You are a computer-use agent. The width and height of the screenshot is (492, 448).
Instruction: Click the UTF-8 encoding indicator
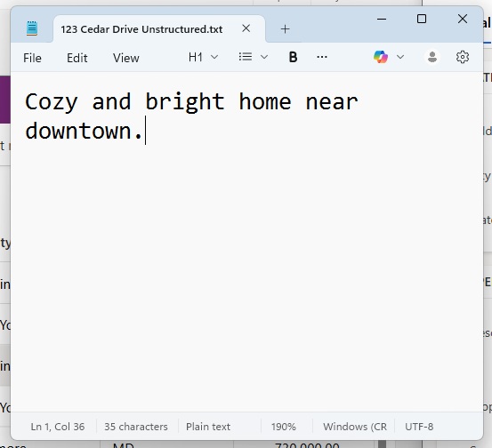click(x=419, y=427)
